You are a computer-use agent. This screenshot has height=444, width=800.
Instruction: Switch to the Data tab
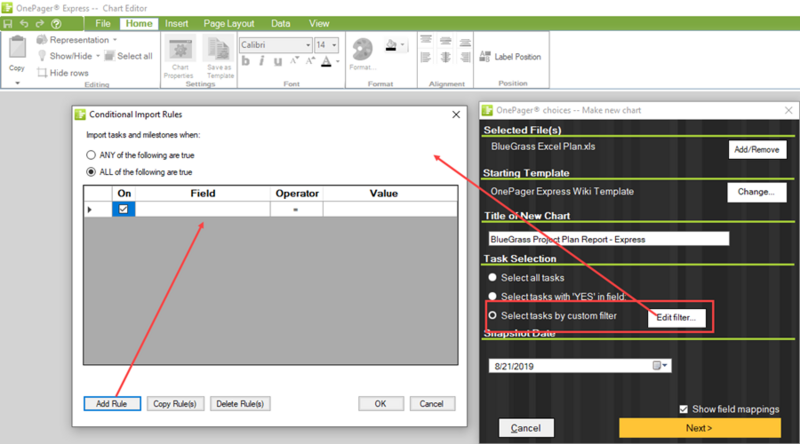[x=281, y=23]
